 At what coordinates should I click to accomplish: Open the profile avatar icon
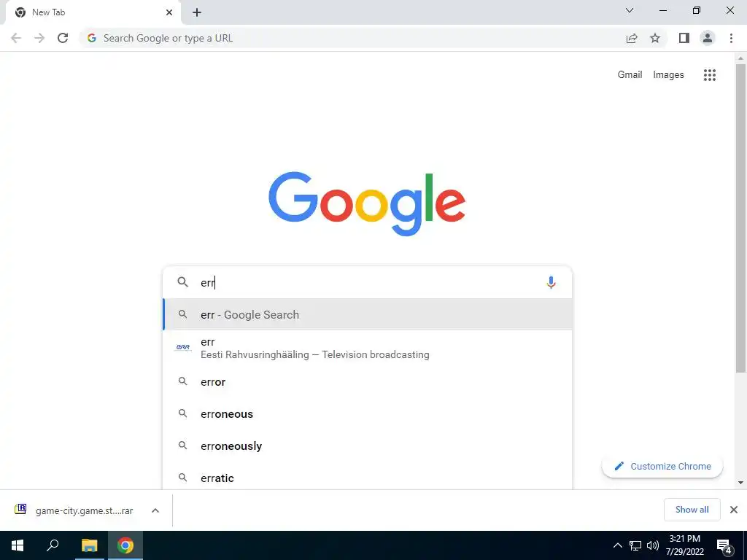pyautogui.click(x=708, y=38)
